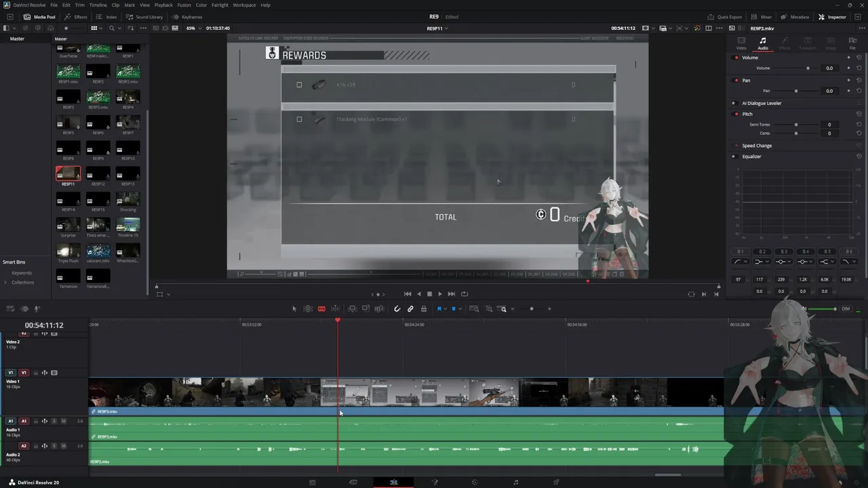Open the Effects panel
This screenshot has height=488, width=868.
[76, 17]
